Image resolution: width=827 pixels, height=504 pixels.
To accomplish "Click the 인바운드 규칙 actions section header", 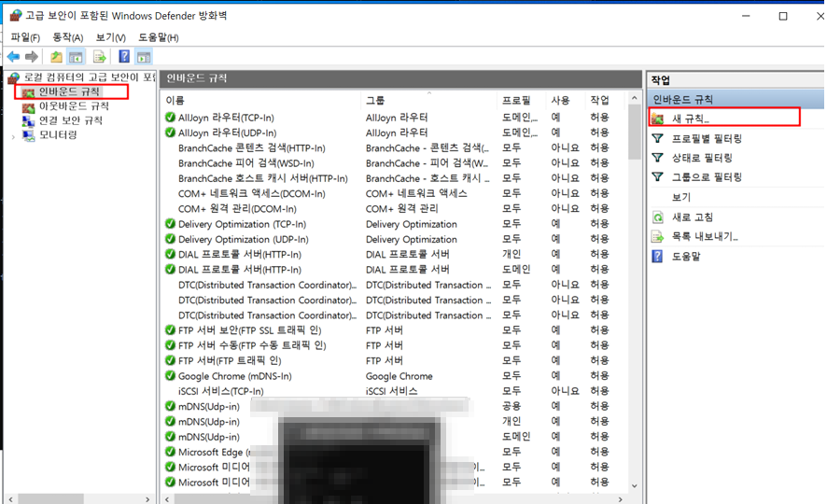I will click(736, 99).
